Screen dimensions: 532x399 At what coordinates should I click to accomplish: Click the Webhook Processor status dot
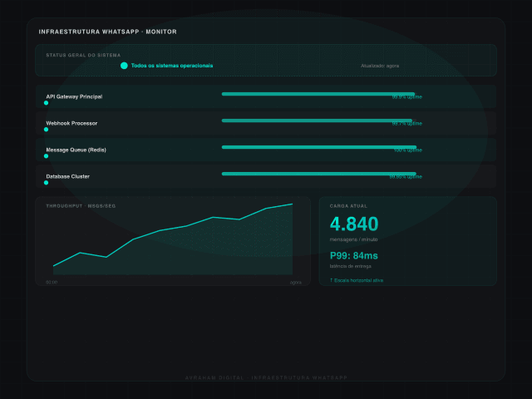tap(47, 130)
